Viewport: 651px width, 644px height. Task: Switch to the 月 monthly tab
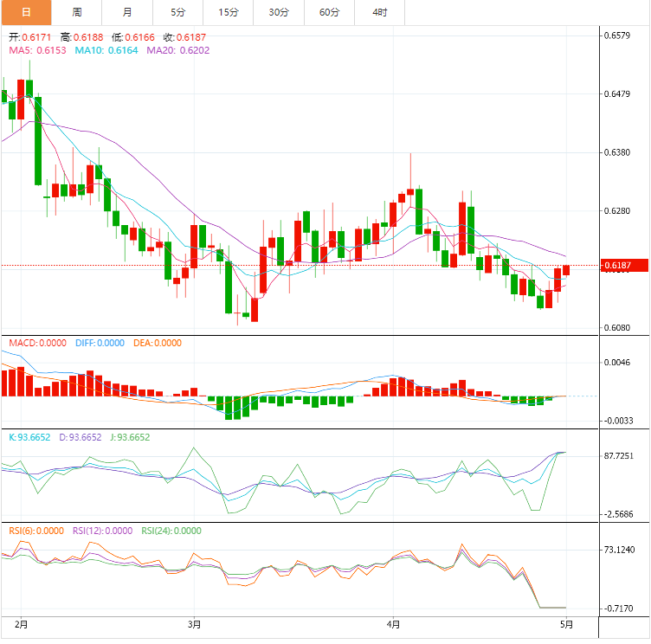pyautogui.click(x=127, y=12)
